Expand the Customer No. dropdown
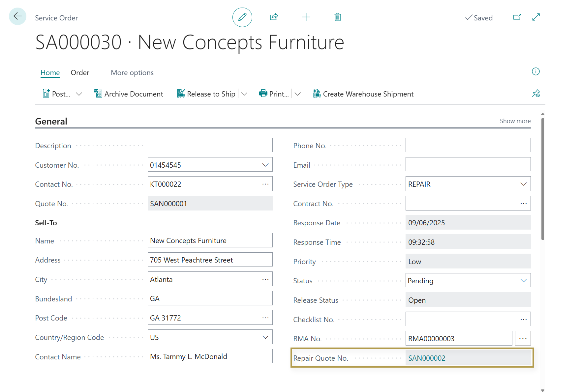Viewport: 580px width, 392px height. click(265, 165)
